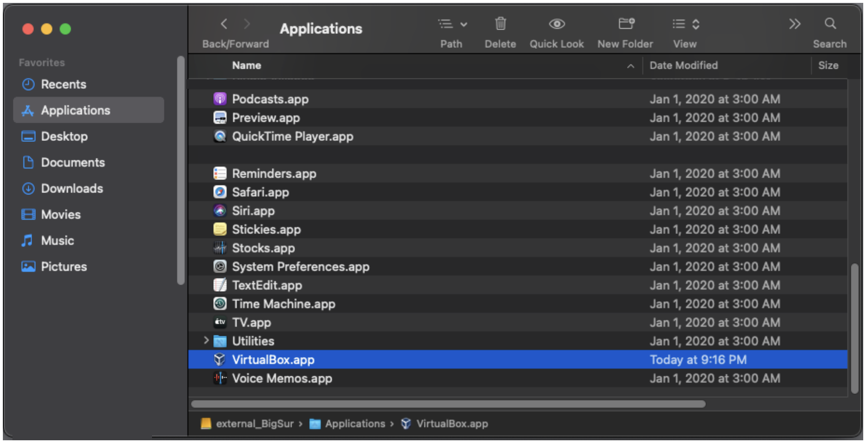Click the Delete trash icon in toolbar
This screenshot has height=446, width=868.
[x=500, y=24]
